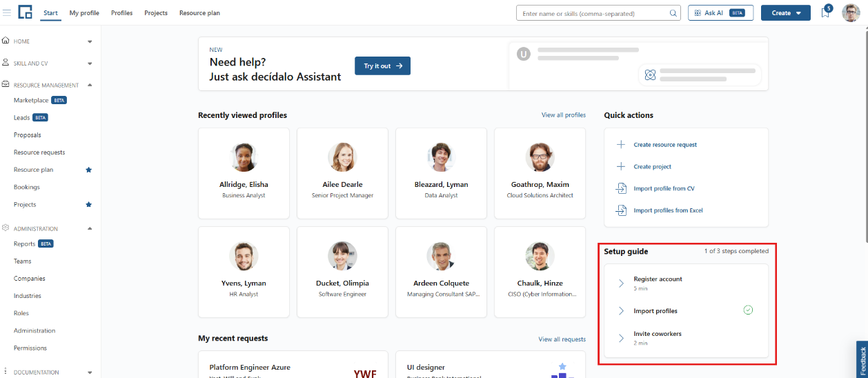Screen dimensions: 868x378
Task: Open Goathrop, Maxim profile card
Action: click(x=540, y=173)
